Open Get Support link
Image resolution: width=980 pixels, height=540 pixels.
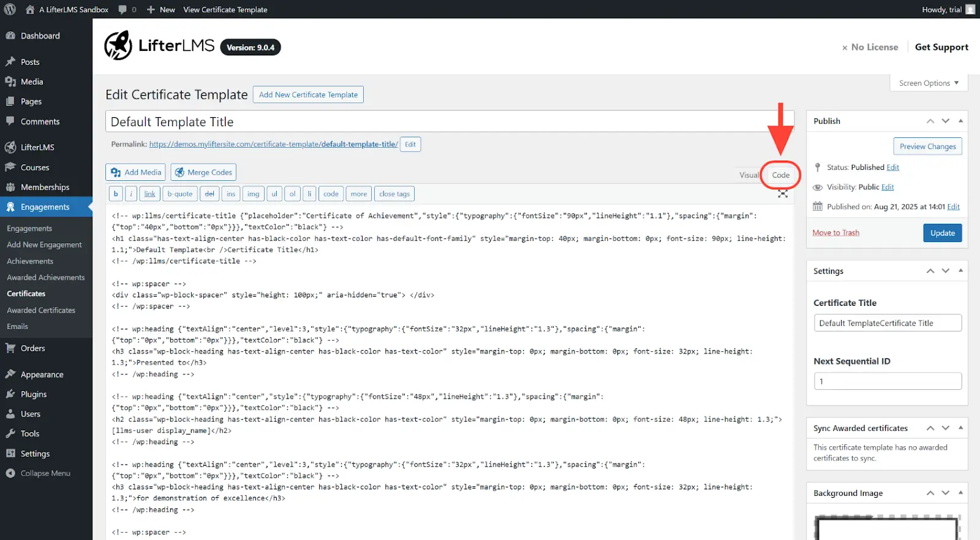941,47
